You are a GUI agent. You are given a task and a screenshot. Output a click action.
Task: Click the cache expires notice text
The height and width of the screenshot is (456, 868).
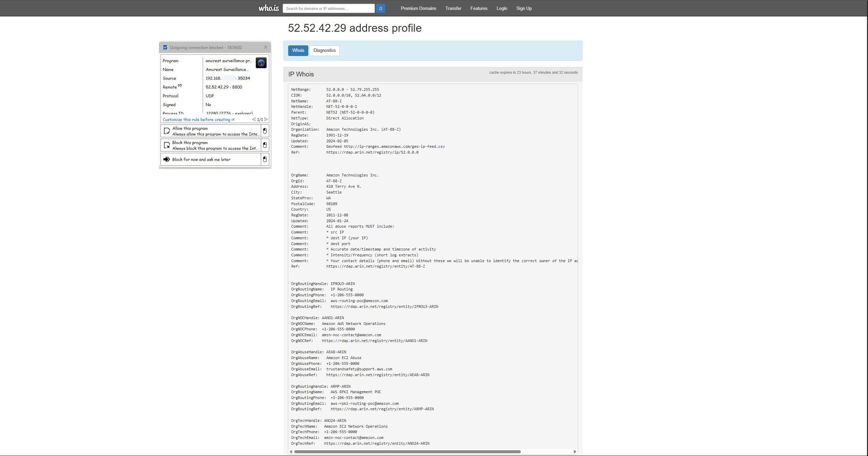533,72
